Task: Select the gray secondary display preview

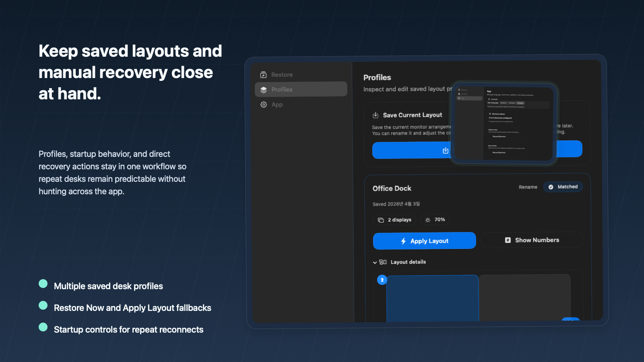Action: [x=524, y=298]
